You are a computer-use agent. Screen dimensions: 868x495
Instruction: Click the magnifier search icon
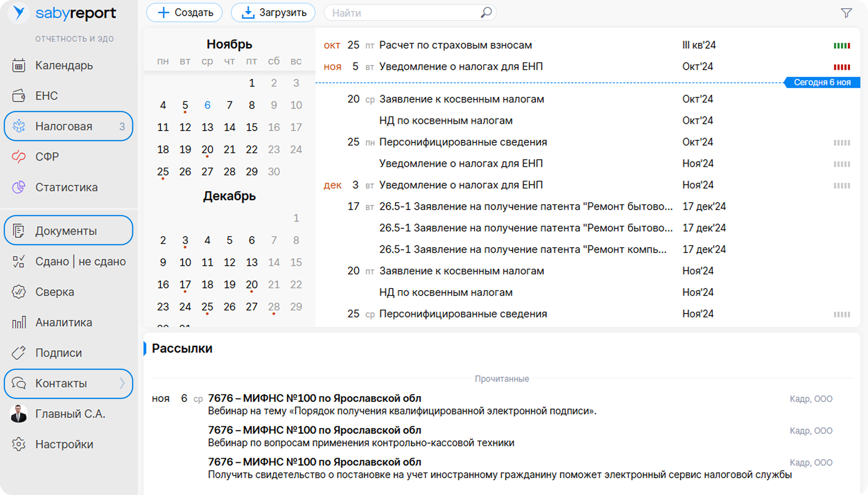pyautogui.click(x=486, y=13)
